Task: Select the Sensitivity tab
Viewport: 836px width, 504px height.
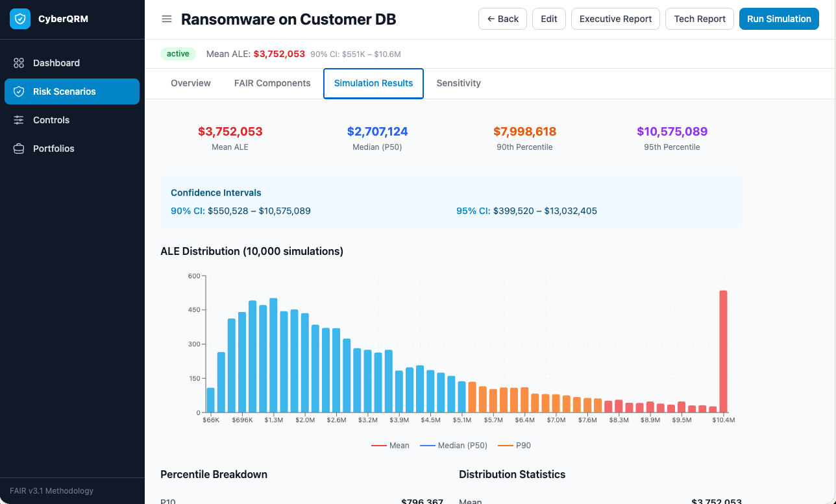Action: (x=458, y=83)
